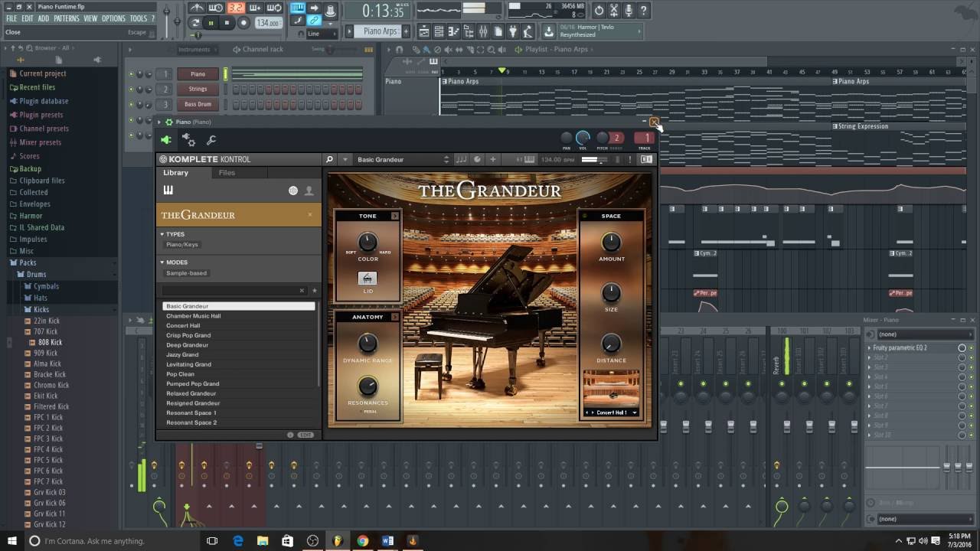Screen dimensions: 980x551
Task: Toggle the countdown before recording button
Action: click(235, 8)
